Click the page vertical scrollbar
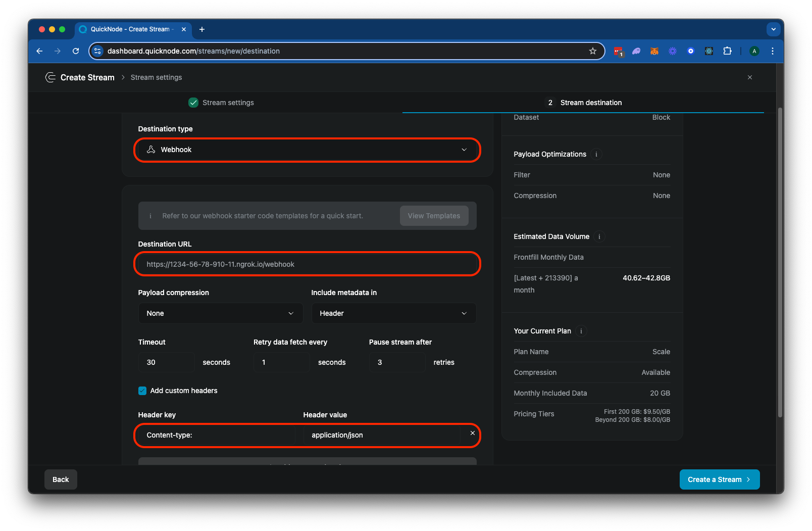 click(x=780, y=263)
